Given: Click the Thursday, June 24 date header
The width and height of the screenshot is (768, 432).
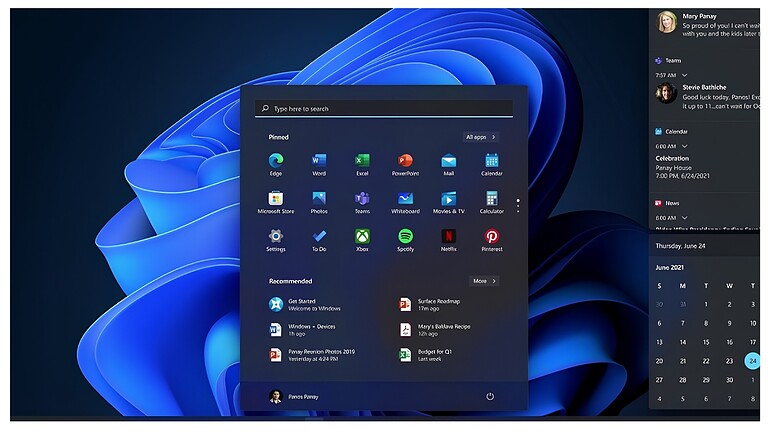Looking at the screenshot, I should [680, 246].
